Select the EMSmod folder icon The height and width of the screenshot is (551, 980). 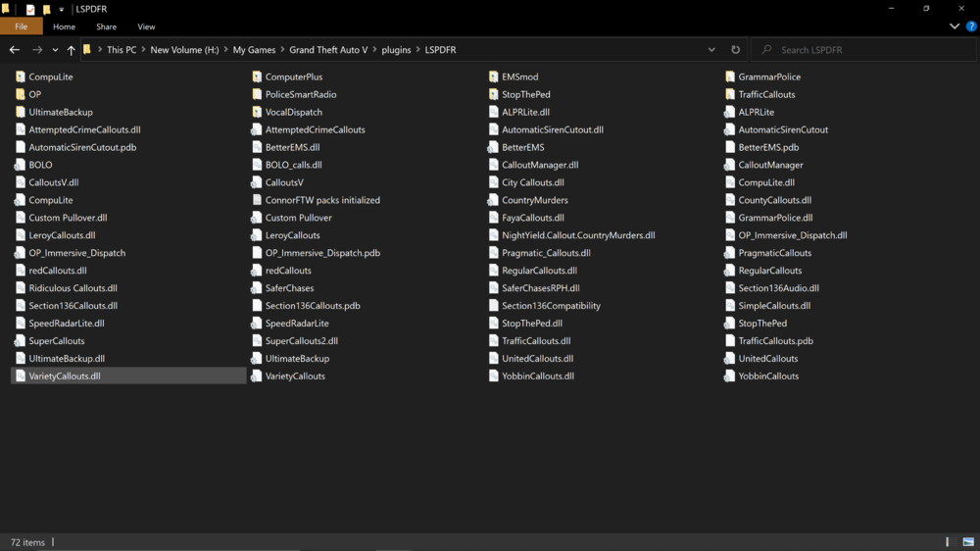[x=493, y=76]
